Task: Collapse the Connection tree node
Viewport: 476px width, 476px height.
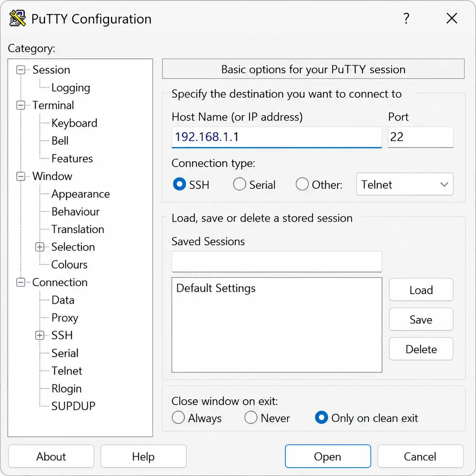Action: (21, 282)
